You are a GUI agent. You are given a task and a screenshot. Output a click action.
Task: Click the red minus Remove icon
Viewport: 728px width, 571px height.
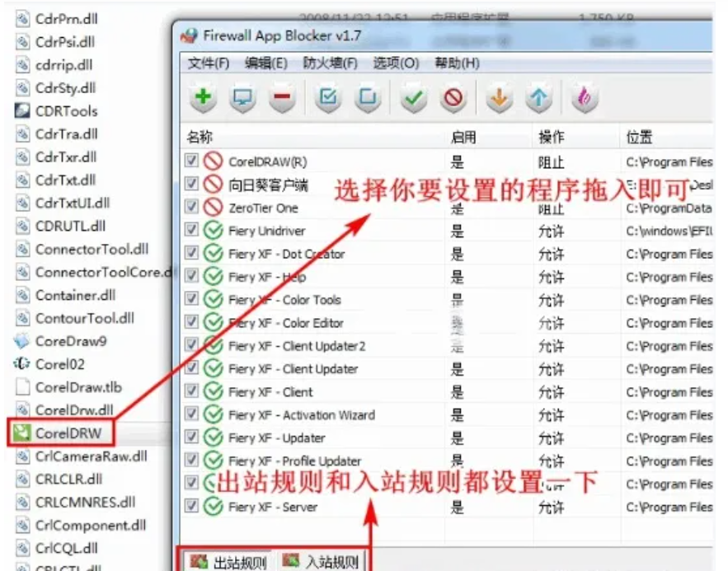[x=282, y=98]
